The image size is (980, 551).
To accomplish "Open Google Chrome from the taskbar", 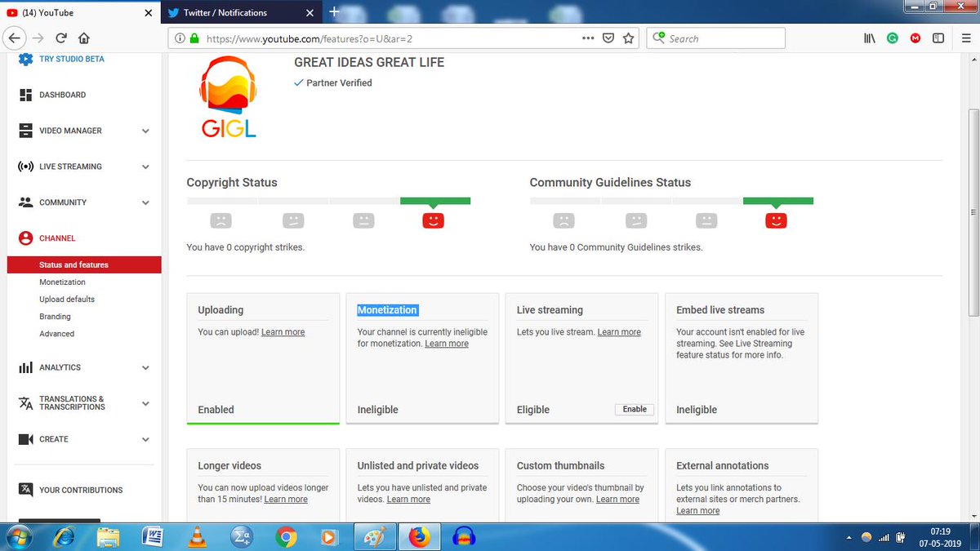I will [285, 536].
